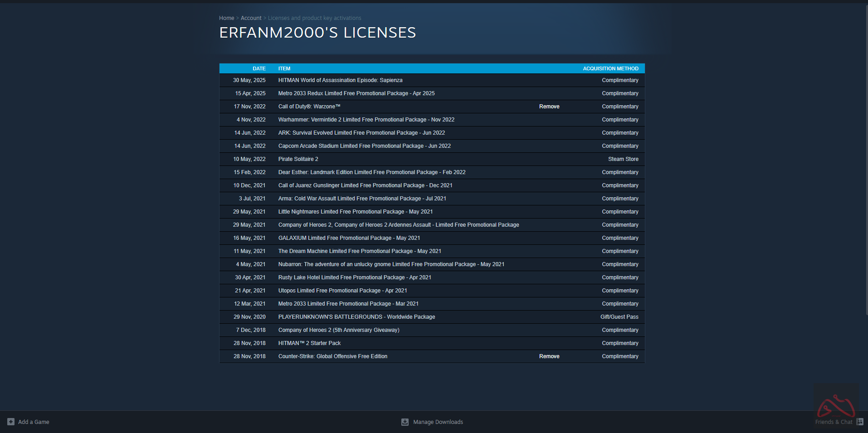The image size is (868, 433).
Task: Click the ERFANM2000'S LICENSES page title
Action: click(x=317, y=33)
